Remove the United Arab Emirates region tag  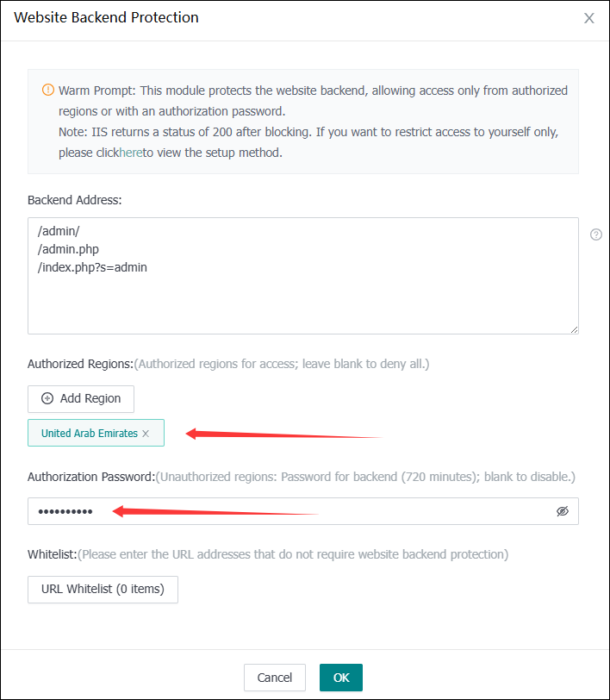tap(146, 434)
